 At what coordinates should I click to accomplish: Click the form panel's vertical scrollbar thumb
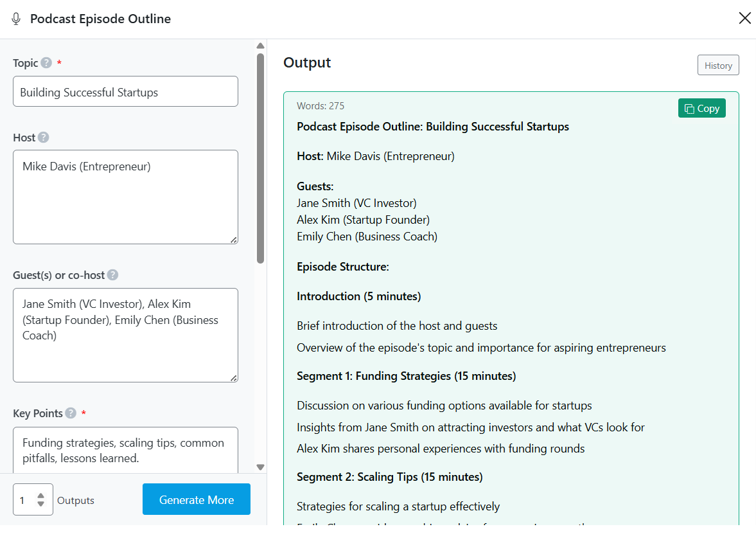[x=260, y=157]
